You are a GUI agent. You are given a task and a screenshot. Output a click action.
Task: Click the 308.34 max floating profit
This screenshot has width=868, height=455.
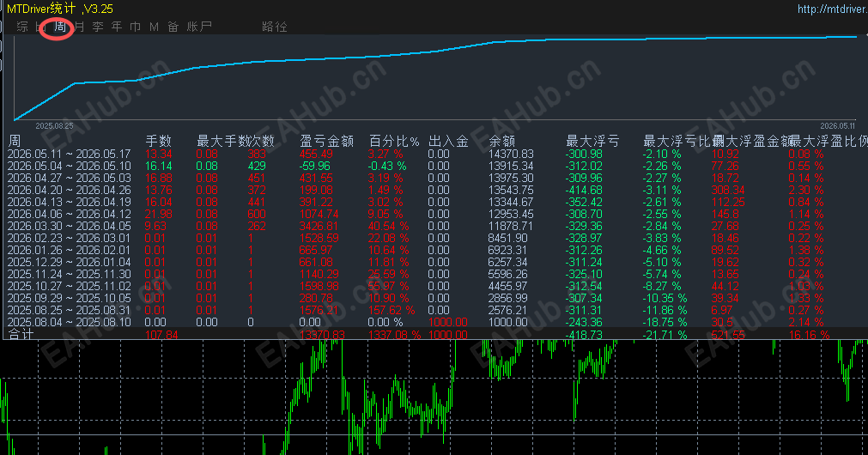tap(728, 190)
